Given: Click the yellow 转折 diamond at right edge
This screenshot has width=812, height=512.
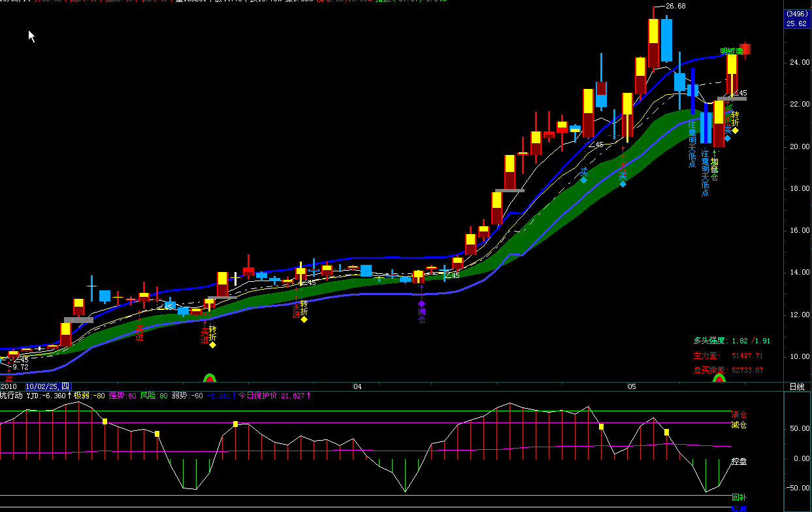Looking at the screenshot, I should (735, 130).
